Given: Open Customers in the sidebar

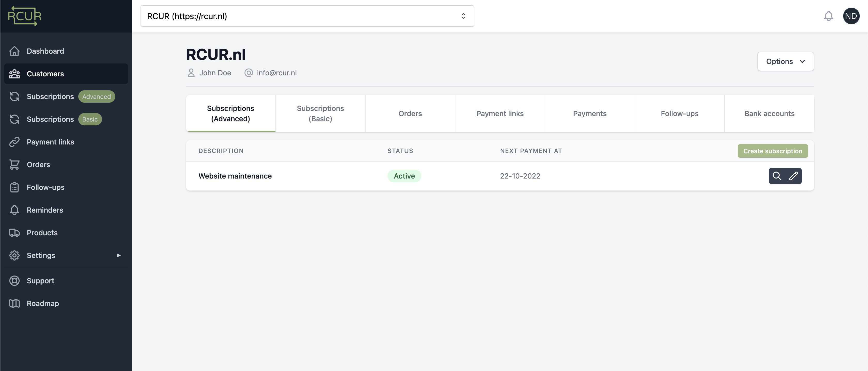Looking at the screenshot, I should coord(66,74).
